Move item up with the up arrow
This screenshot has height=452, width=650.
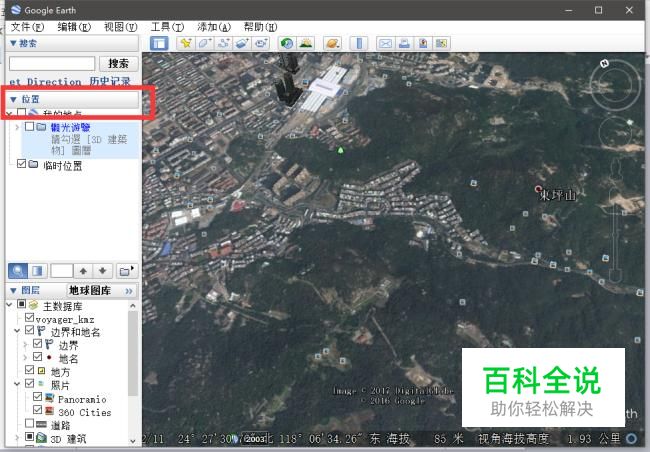coord(83,271)
